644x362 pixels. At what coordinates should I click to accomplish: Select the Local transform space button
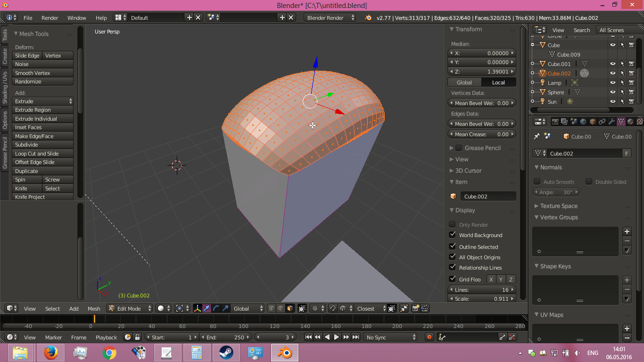pos(499,82)
